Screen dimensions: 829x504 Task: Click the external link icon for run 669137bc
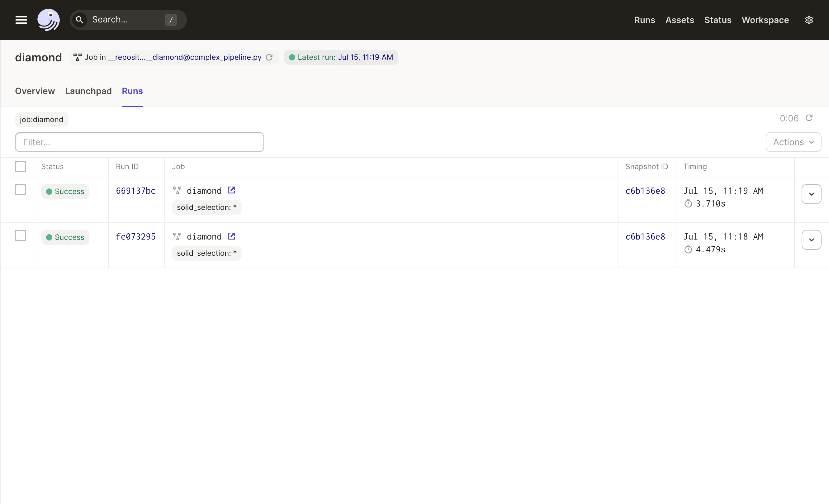pos(231,190)
